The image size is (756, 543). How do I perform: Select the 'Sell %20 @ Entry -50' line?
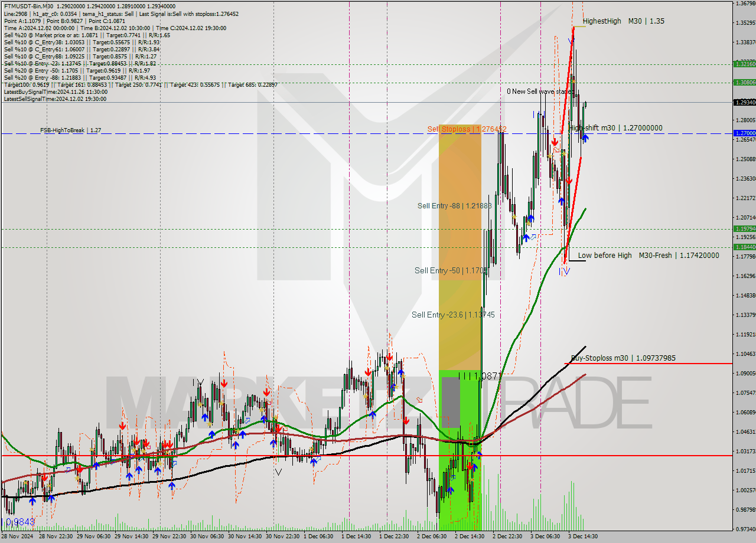78,70
